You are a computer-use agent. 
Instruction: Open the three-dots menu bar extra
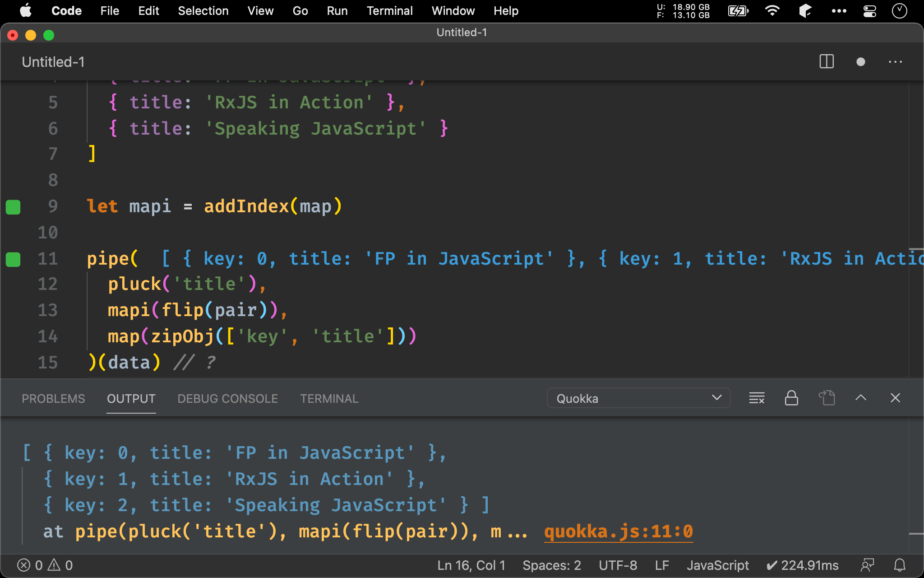point(839,11)
